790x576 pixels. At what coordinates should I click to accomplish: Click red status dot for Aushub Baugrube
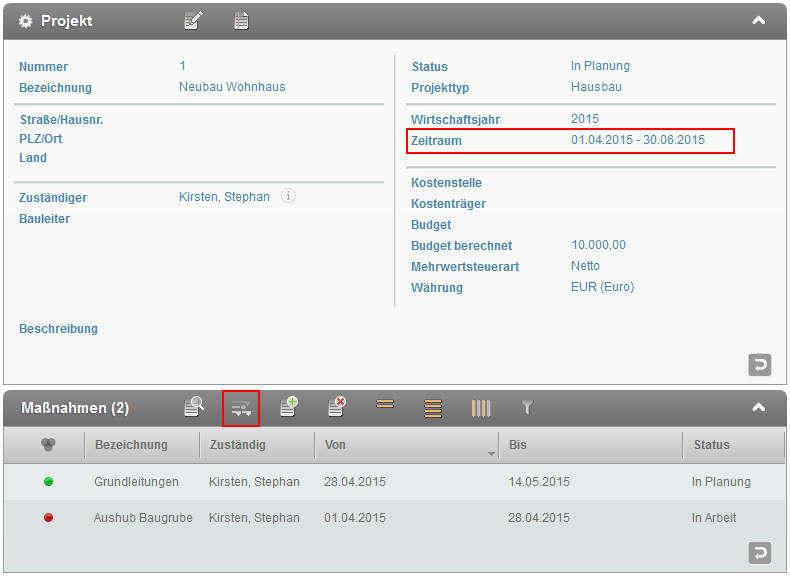pyautogui.click(x=49, y=518)
